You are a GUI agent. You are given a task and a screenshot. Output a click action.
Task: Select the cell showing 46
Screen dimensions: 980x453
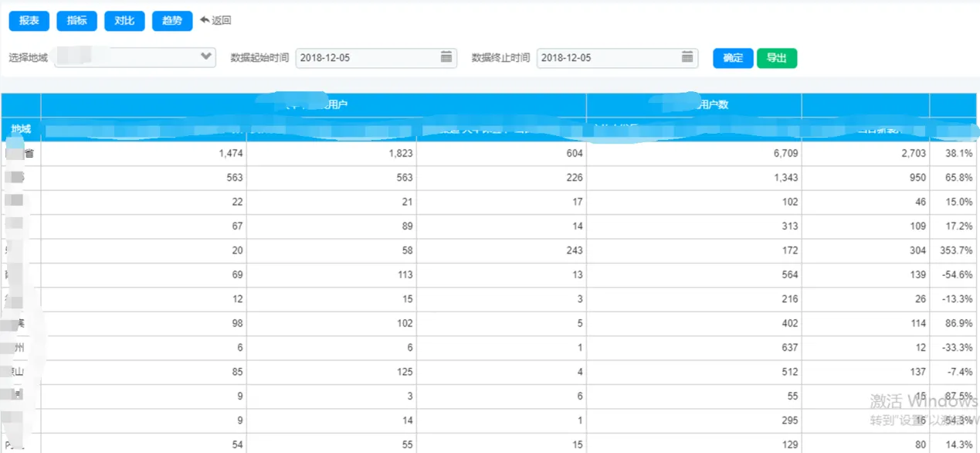click(866, 203)
